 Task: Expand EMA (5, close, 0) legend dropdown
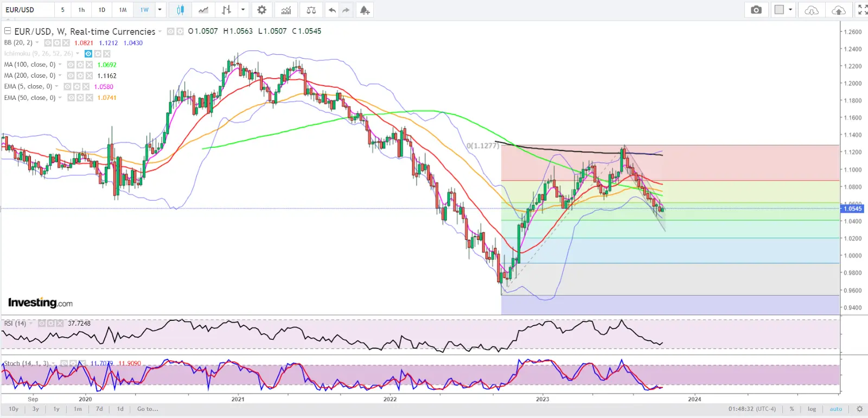[x=56, y=86]
